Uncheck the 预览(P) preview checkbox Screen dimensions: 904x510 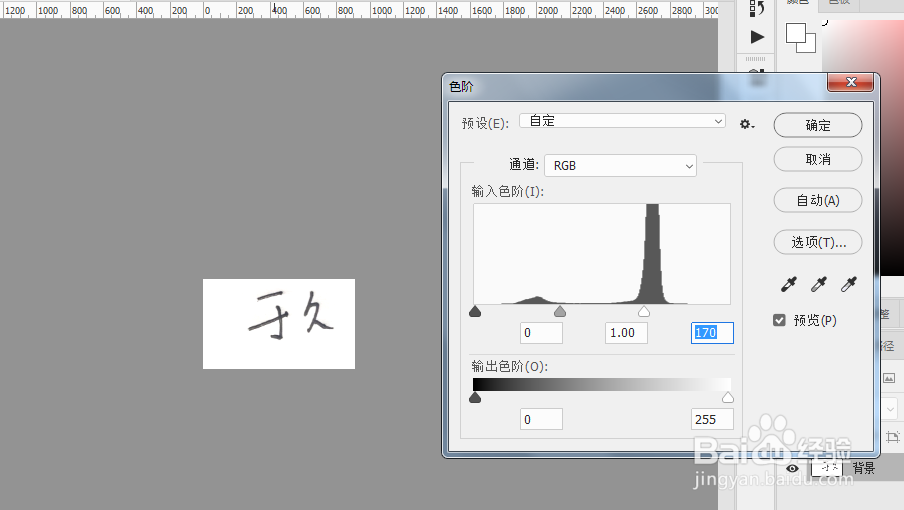tap(779, 320)
